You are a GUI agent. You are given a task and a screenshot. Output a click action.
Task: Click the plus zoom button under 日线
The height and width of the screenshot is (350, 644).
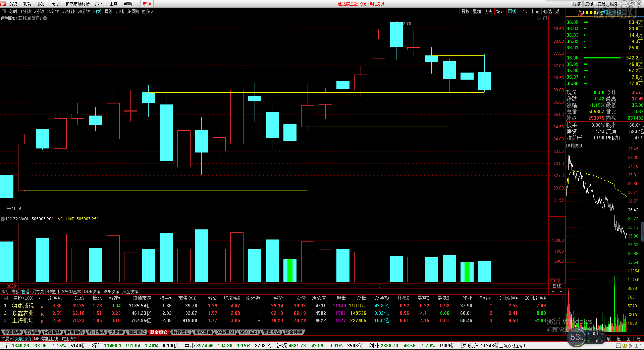(x=553, y=292)
